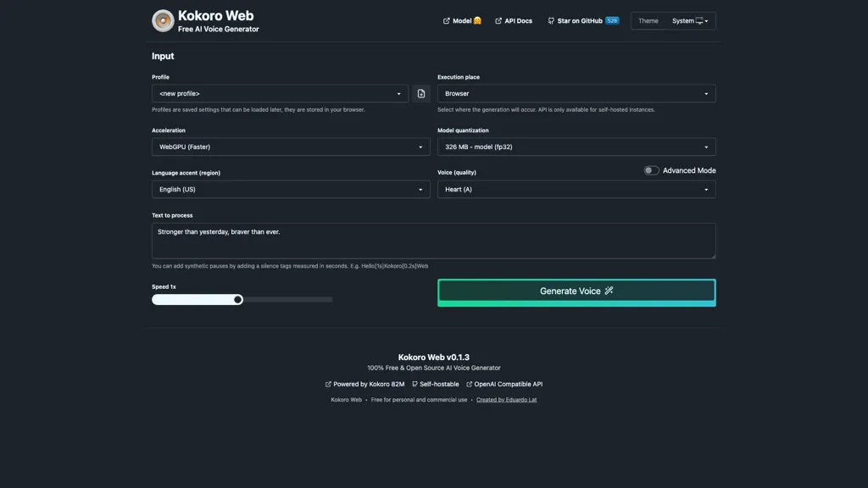Click the external-link icon beside Model

click(445, 20)
